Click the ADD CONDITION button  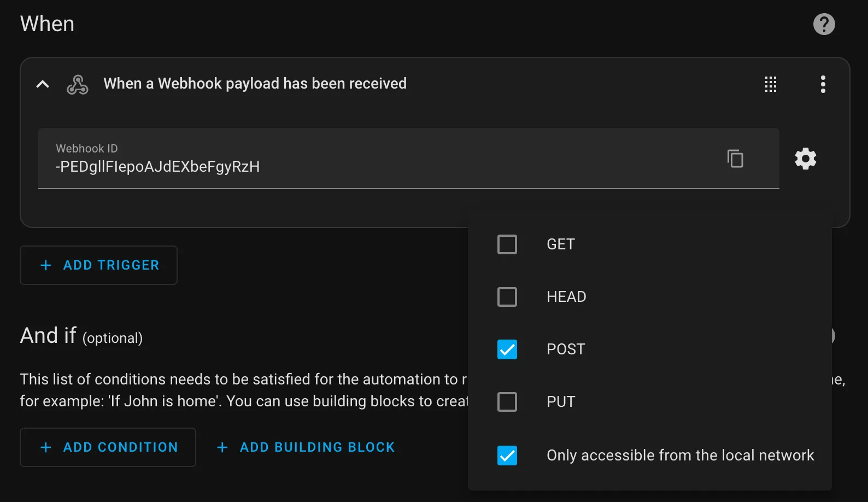(x=108, y=447)
